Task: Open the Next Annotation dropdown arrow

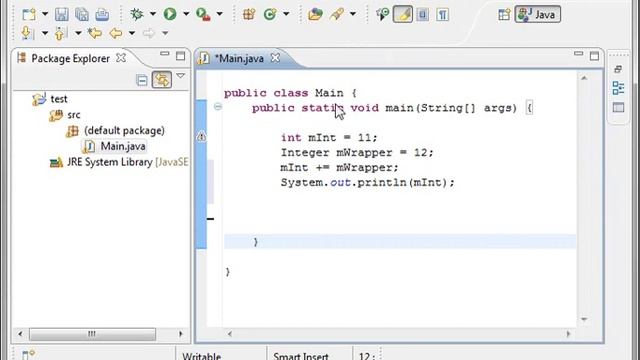Action: (44, 33)
